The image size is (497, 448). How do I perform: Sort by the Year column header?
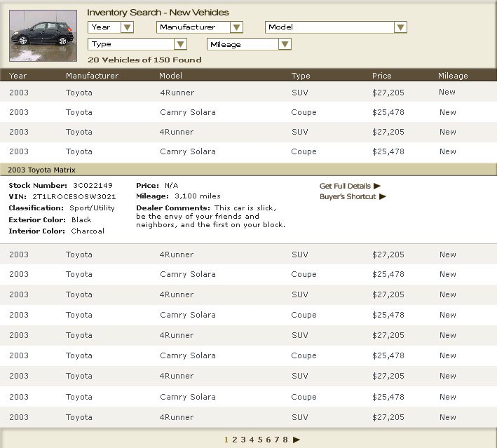[x=18, y=76]
